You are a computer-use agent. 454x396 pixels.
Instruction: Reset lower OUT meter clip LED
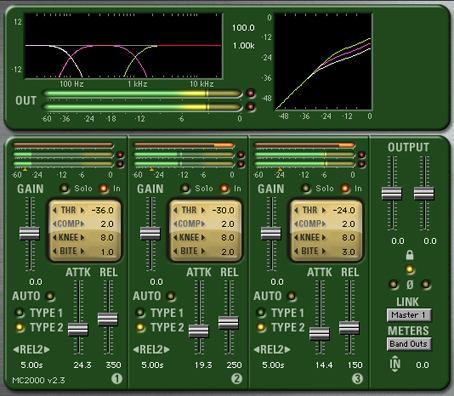tap(251, 107)
